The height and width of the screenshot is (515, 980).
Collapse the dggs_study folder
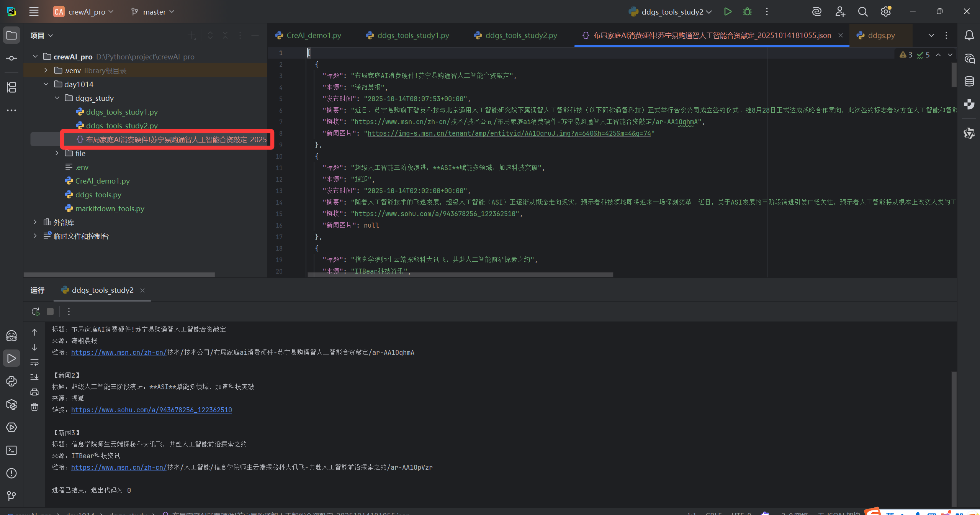57,98
